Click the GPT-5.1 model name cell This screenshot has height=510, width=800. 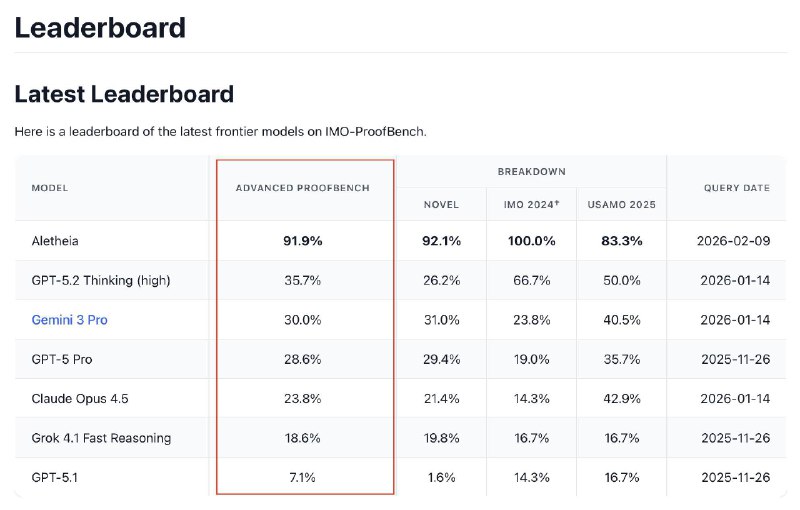click(x=55, y=478)
